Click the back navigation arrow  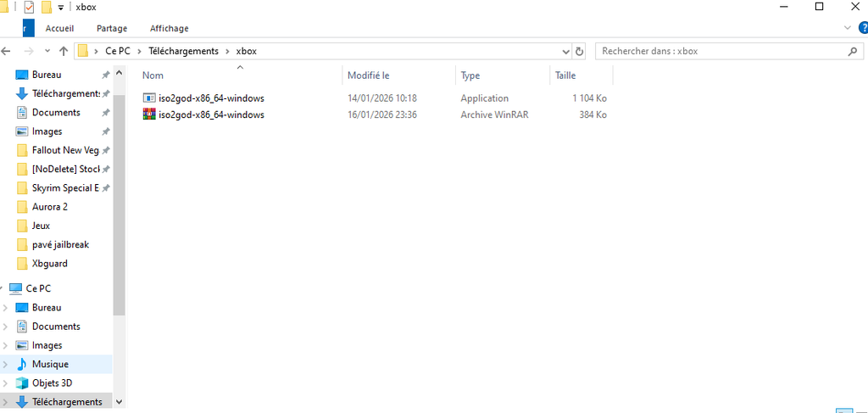click(x=7, y=51)
